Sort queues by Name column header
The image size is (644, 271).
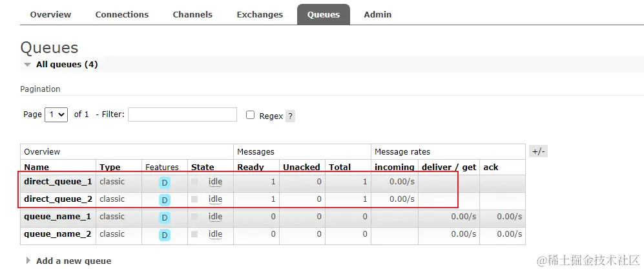coord(36,167)
